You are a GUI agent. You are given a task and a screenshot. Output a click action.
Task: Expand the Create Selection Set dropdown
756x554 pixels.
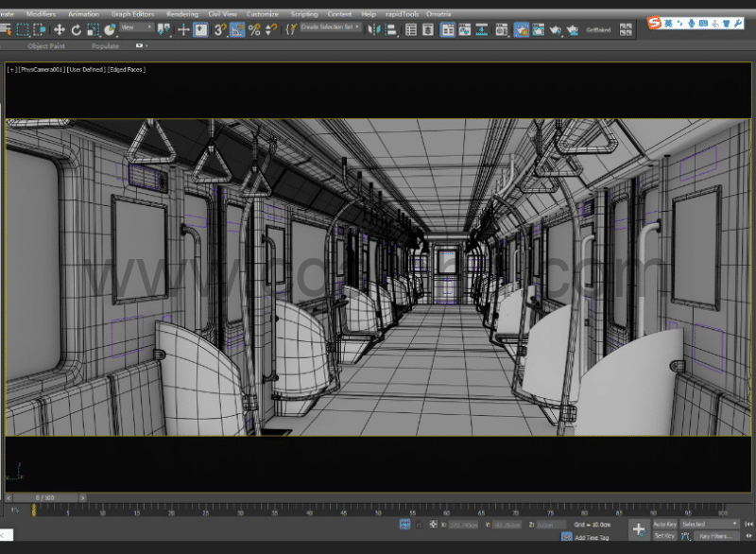(329, 28)
